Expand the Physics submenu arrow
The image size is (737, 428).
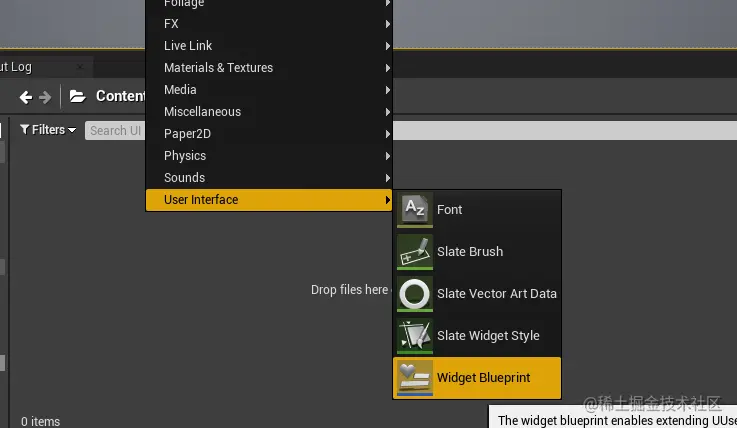point(388,156)
